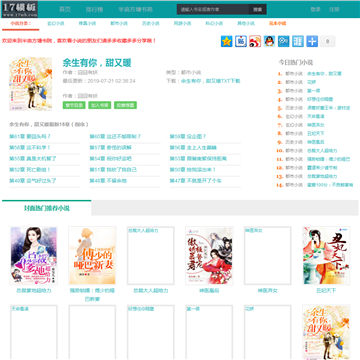Click the Tencent Weibo share icon
The width and height of the screenshot is (360, 360).
284,41
